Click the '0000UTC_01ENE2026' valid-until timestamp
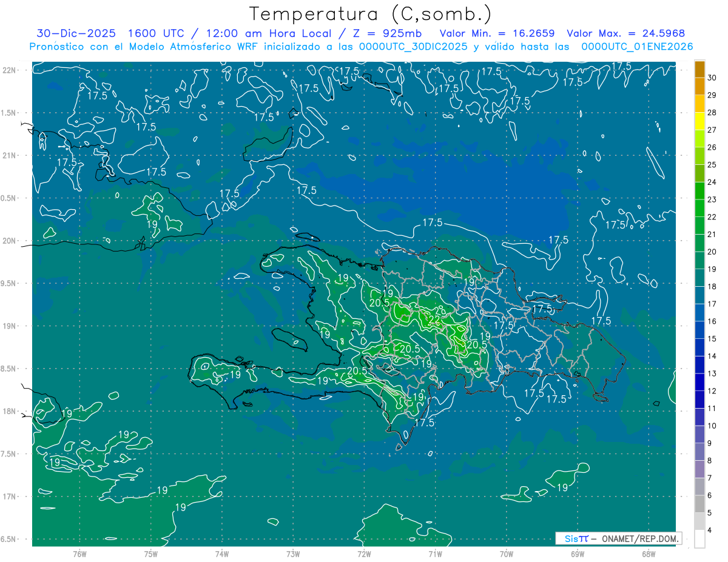Viewport: 728px width, 562px height. point(637,47)
